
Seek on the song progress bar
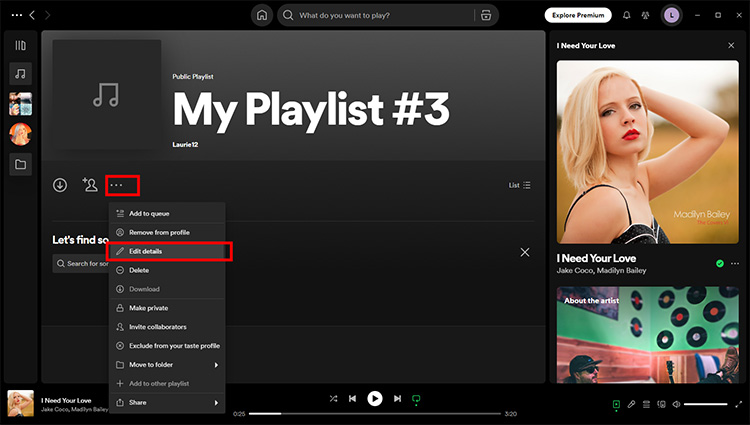(x=375, y=414)
